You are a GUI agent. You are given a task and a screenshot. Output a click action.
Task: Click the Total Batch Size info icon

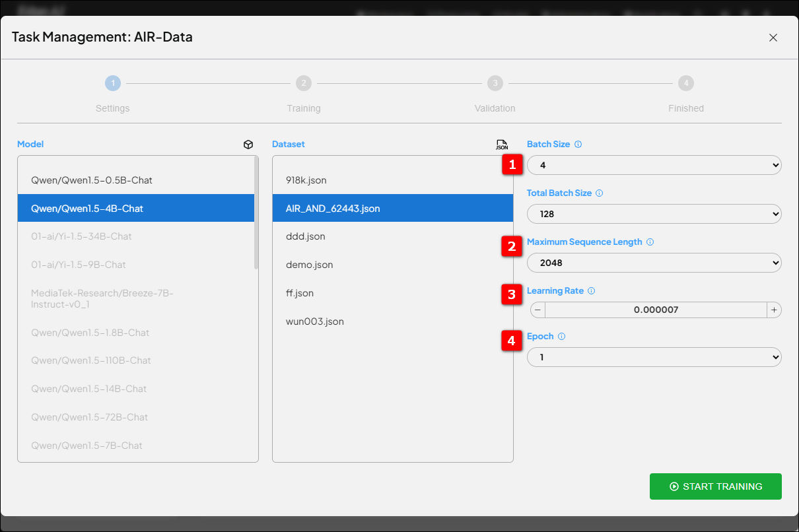[600, 193]
